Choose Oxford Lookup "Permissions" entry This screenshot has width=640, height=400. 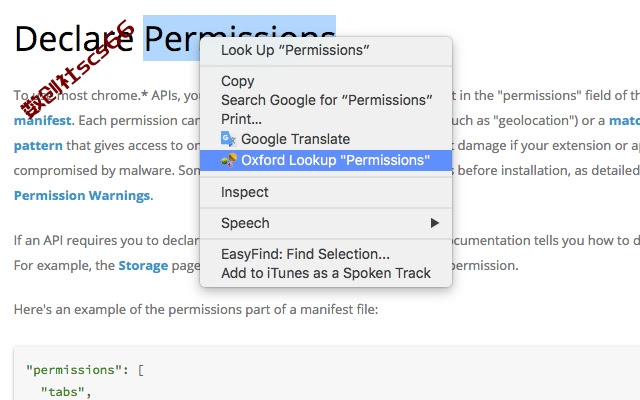point(326,160)
